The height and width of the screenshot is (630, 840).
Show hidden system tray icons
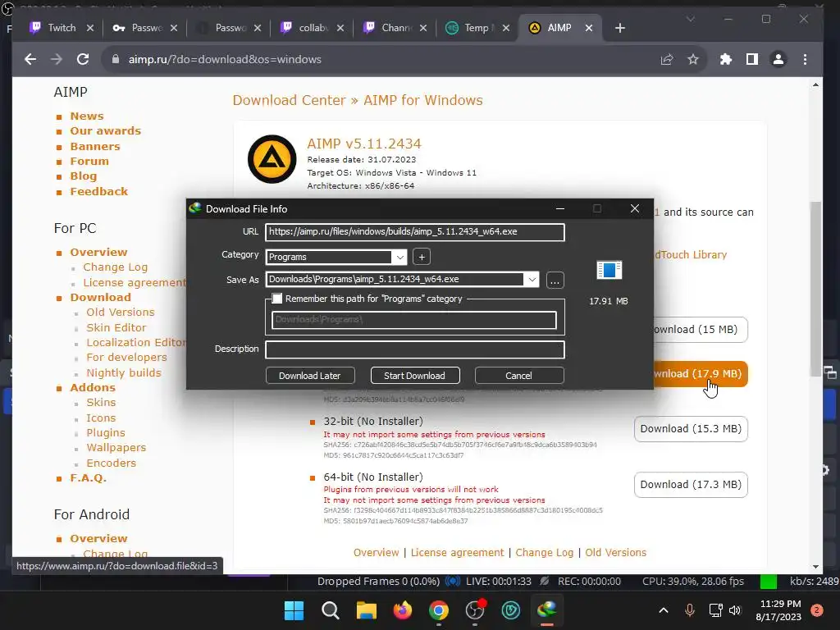point(663,610)
